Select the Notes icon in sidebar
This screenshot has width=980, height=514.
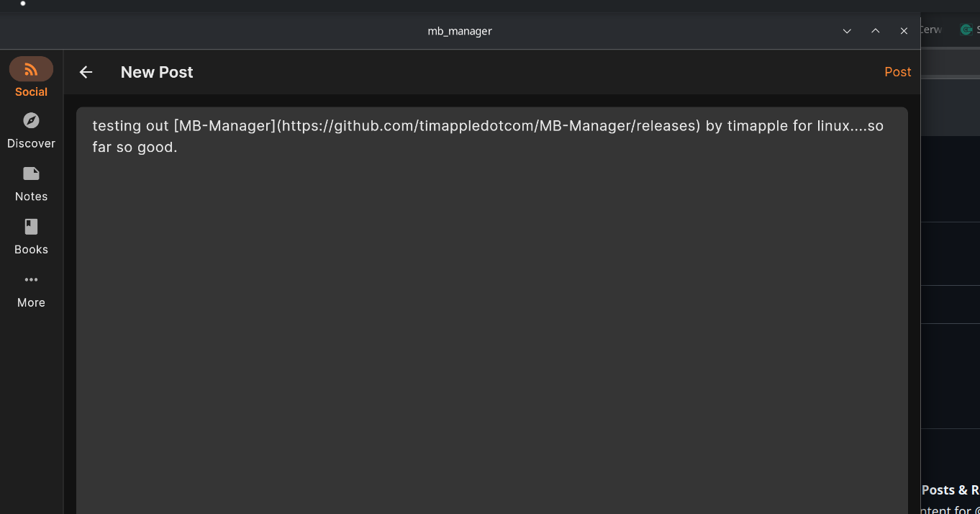point(31,173)
